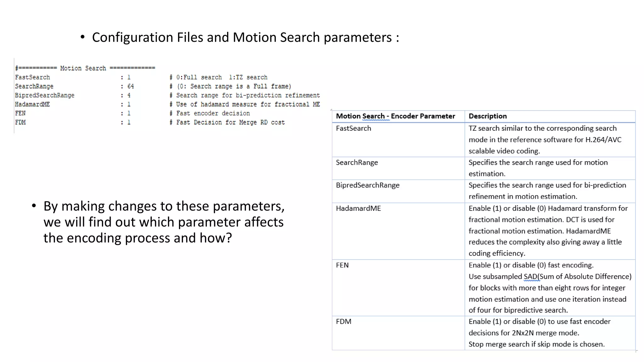Select the 'FDM' table cell
This screenshot has height=362, width=644.
(398, 333)
